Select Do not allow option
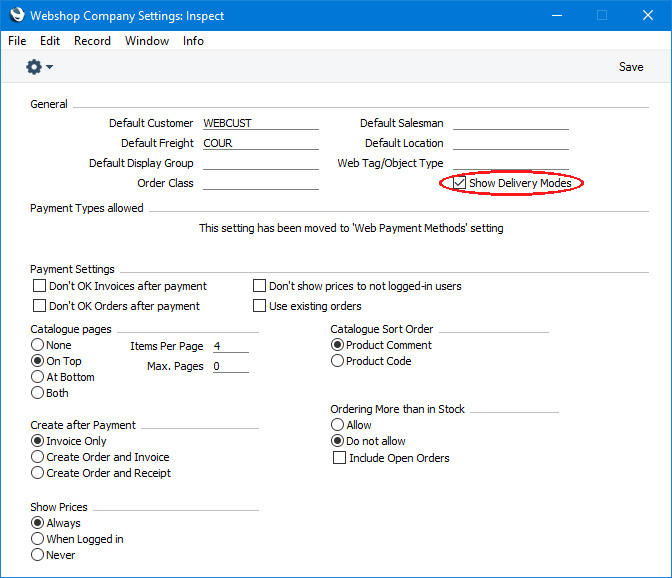 [x=338, y=441]
